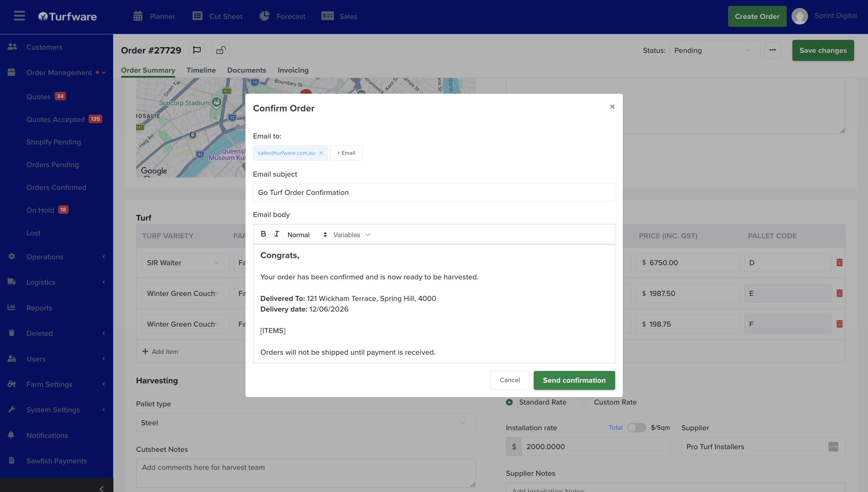Delete the pallet code E row

[839, 293]
